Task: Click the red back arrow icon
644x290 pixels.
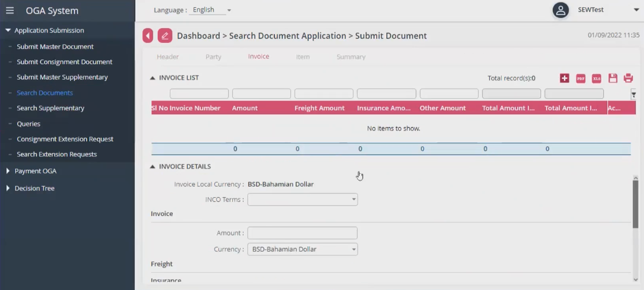Action: (x=148, y=36)
